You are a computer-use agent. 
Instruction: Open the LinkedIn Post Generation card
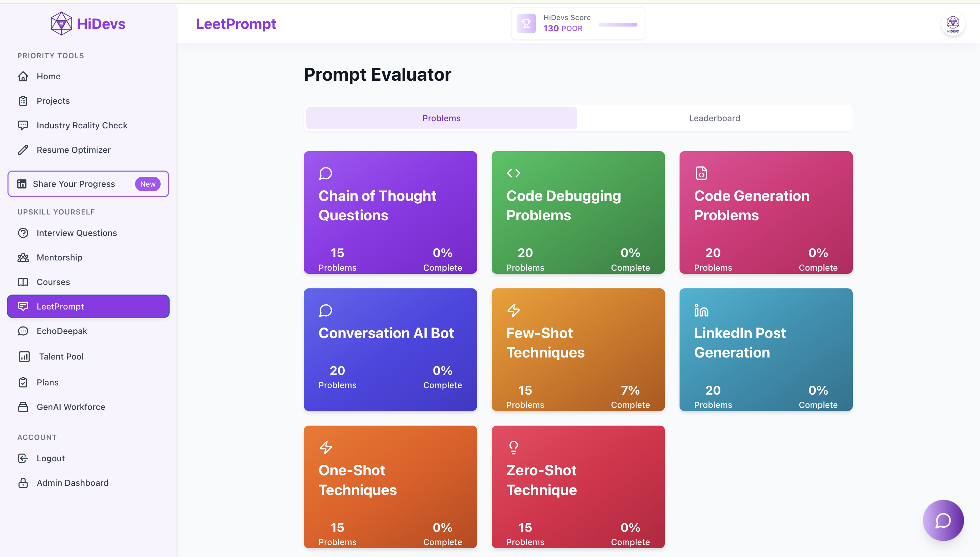pos(766,349)
